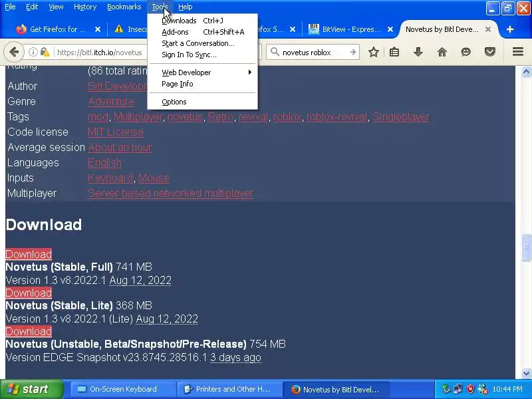Image resolution: width=532 pixels, height=399 pixels.
Task: Download Novetus Unstable Beta snapshot
Action: 29,331
